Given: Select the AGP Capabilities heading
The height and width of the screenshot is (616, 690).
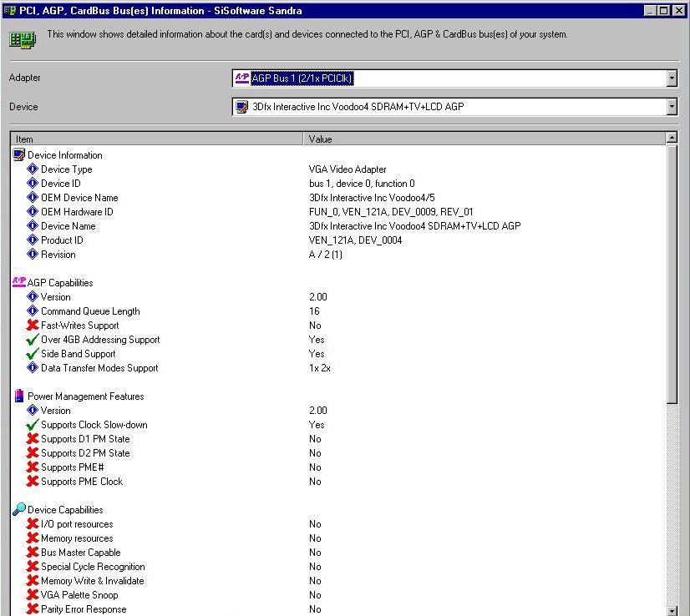Looking at the screenshot, I should [x=60, y=283].
